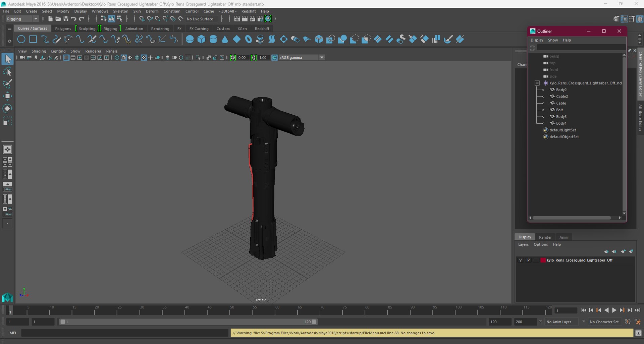Choose the Scale tool in toolbox

click(7, 121)
